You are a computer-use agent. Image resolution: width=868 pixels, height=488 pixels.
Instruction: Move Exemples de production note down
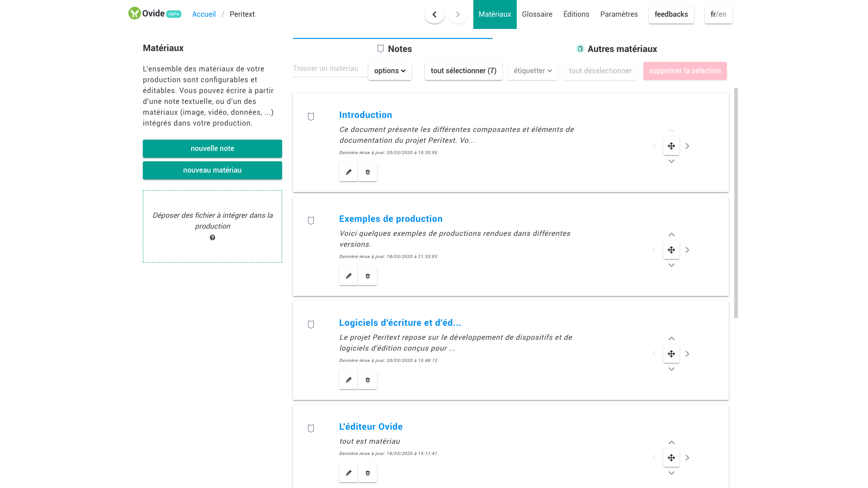point(671,265)
